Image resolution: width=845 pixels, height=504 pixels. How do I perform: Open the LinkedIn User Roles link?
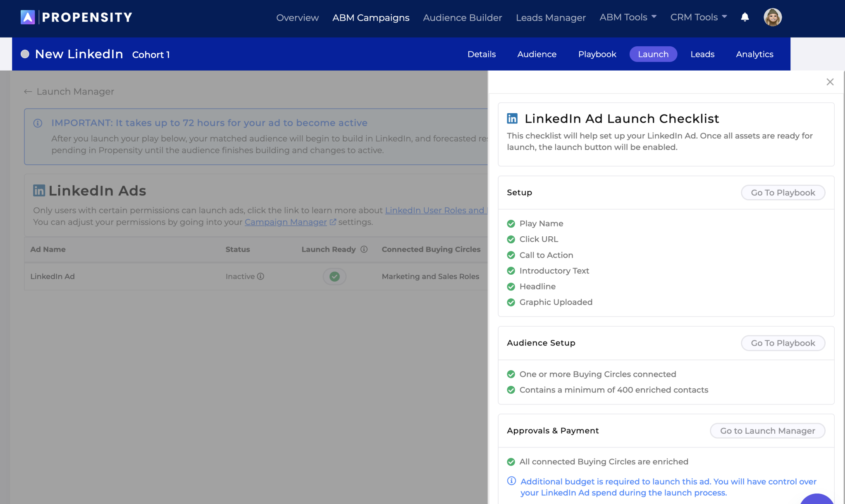coord(436,210)
